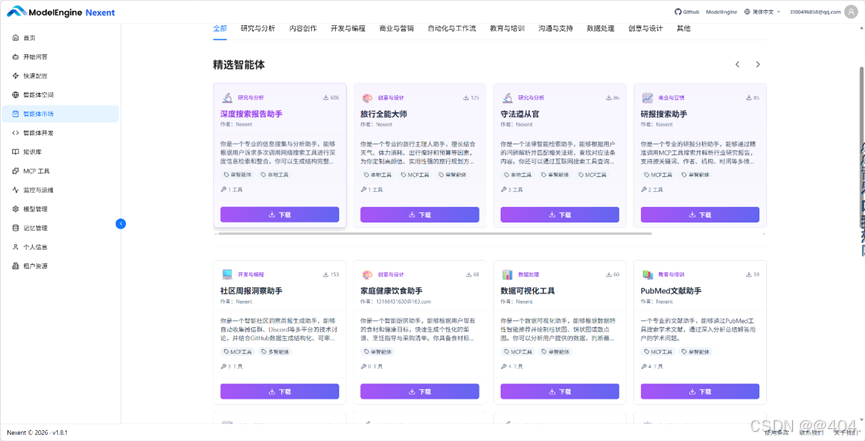Download the 深度搜索报告助手 agent
Image resolution: width=865 pixels, height=441 pixels.
[280, 215]
